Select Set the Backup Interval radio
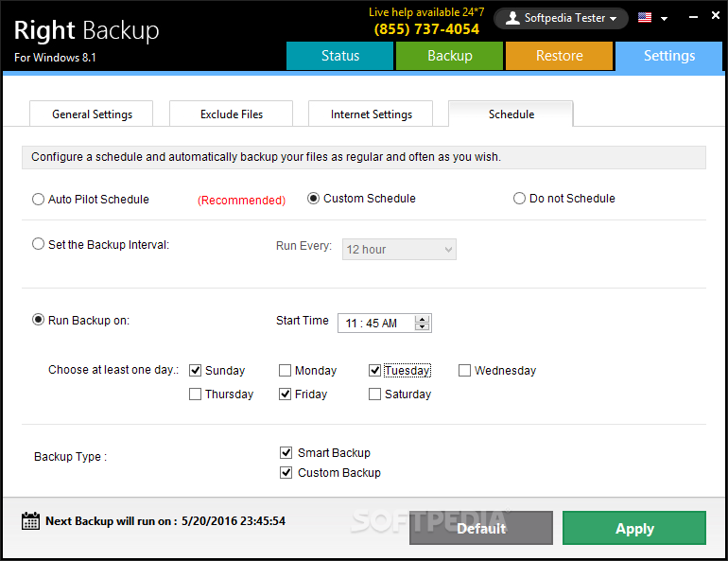728x561 pixels. tap(38, 244)
